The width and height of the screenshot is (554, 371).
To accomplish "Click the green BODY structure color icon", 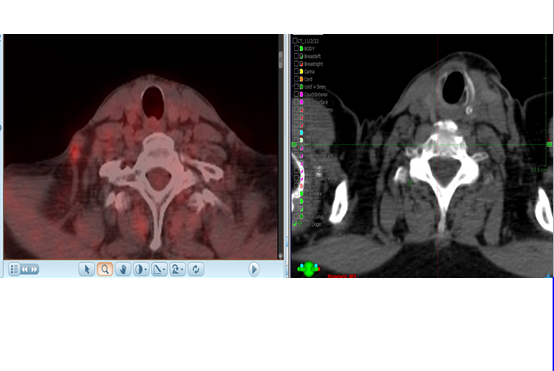I will click(x=301, y=48).
